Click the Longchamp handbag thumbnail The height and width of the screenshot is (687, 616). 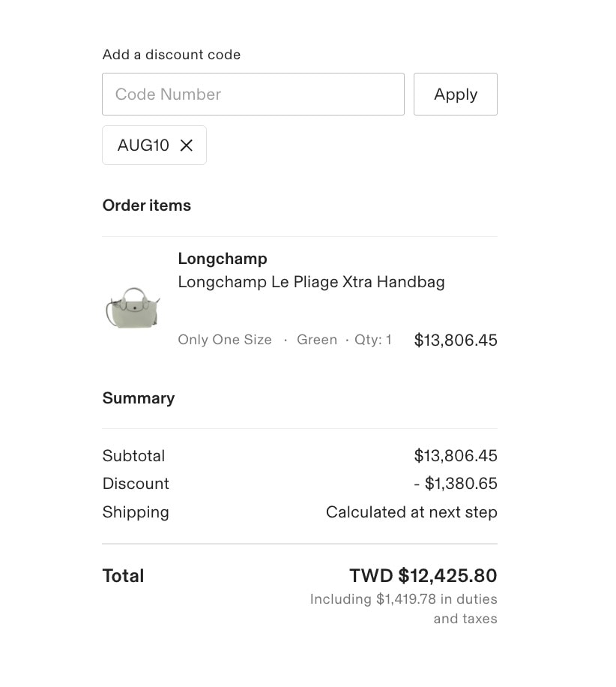[133, 307]
